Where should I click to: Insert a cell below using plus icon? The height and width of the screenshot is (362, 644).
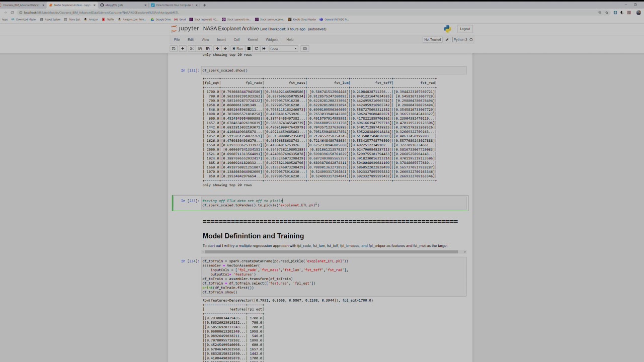[x=183, y=49]
